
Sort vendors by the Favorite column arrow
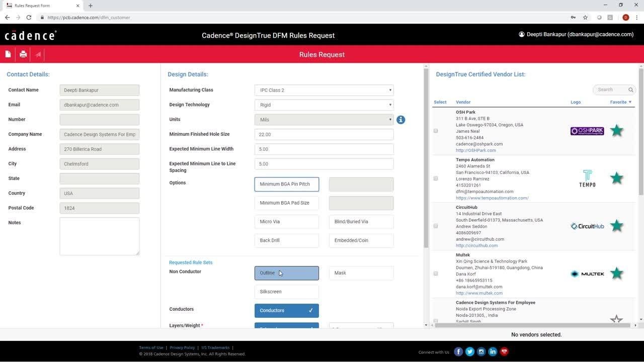630,102
